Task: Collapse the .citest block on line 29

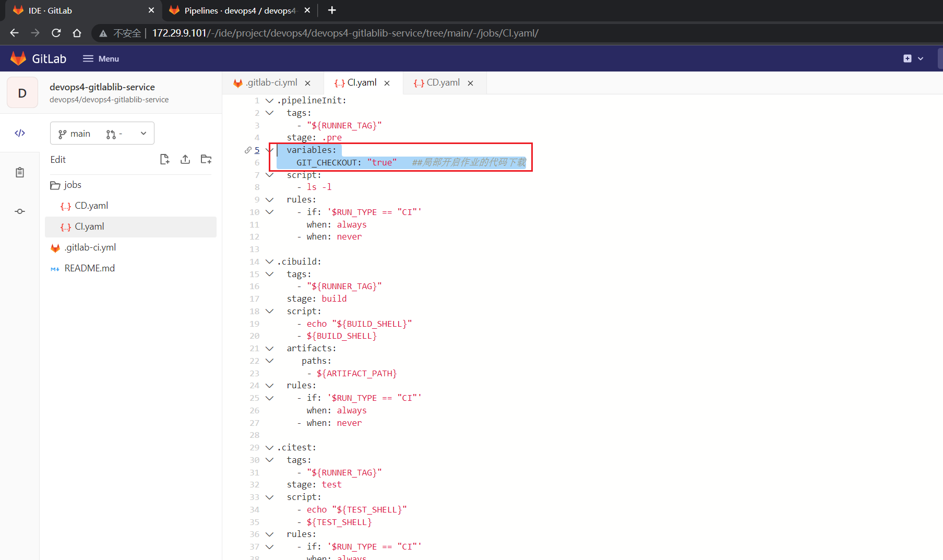Action: click(x=269, y=447)
